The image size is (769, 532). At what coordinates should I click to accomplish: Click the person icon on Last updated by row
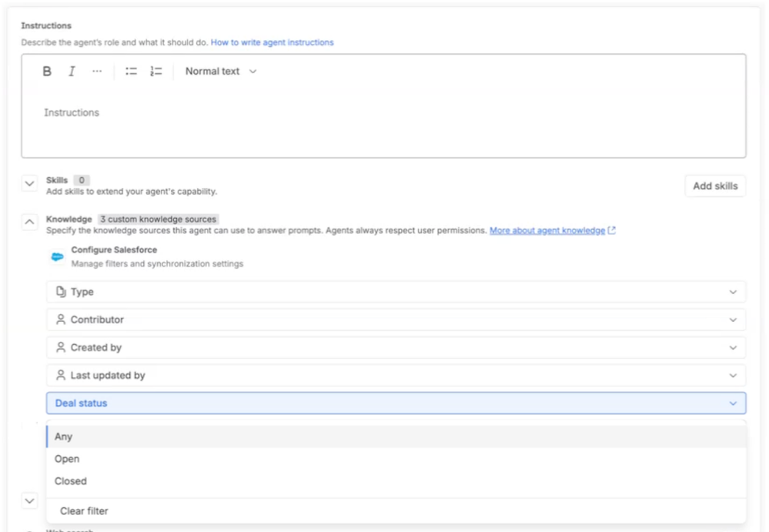(61, 376)
